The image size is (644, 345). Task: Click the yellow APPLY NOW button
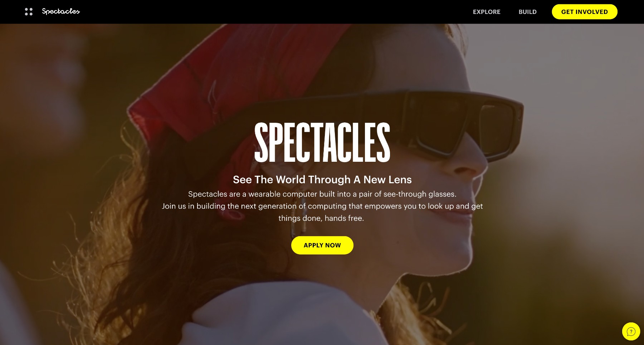click(x=322, y=245)
